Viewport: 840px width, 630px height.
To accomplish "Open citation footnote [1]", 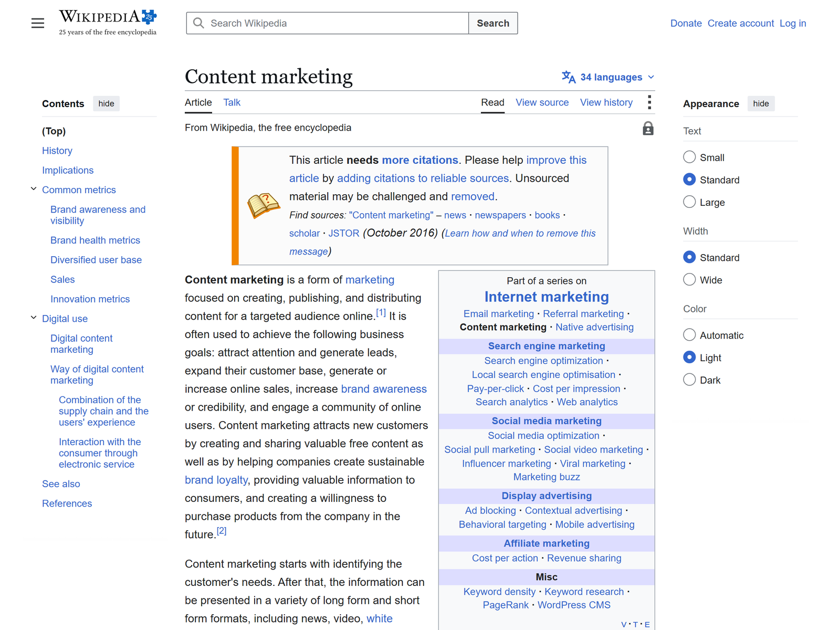I will (x=381, y=313).
